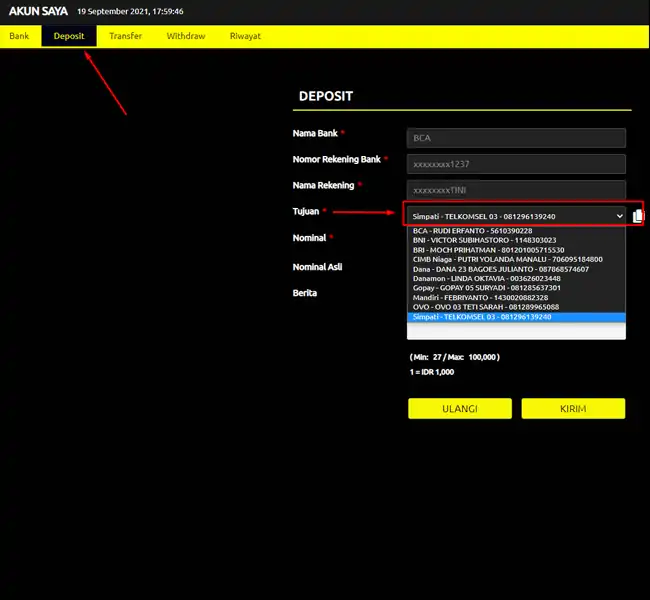
Task: Click the Nama Rekening field
Action: click(x=516, y=190)
